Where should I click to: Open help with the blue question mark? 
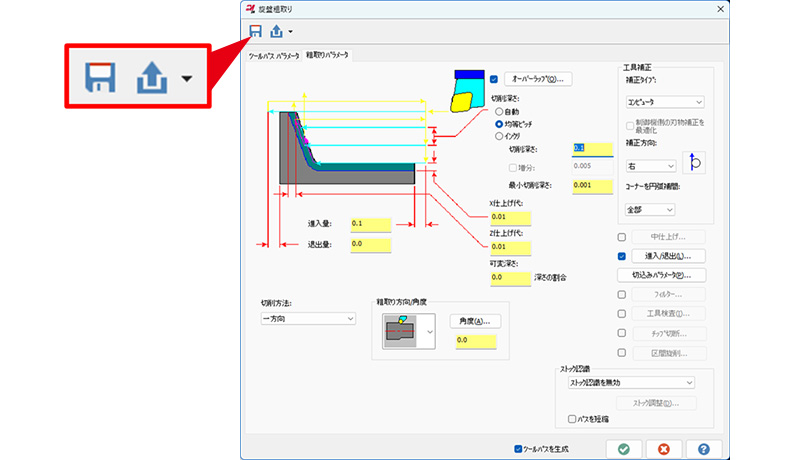click(x=704, y=449)
